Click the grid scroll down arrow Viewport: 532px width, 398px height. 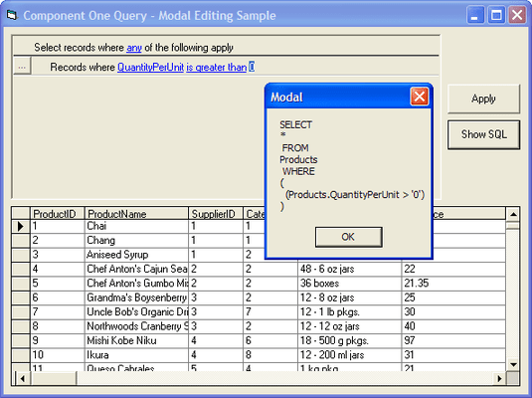pos(513,365)
